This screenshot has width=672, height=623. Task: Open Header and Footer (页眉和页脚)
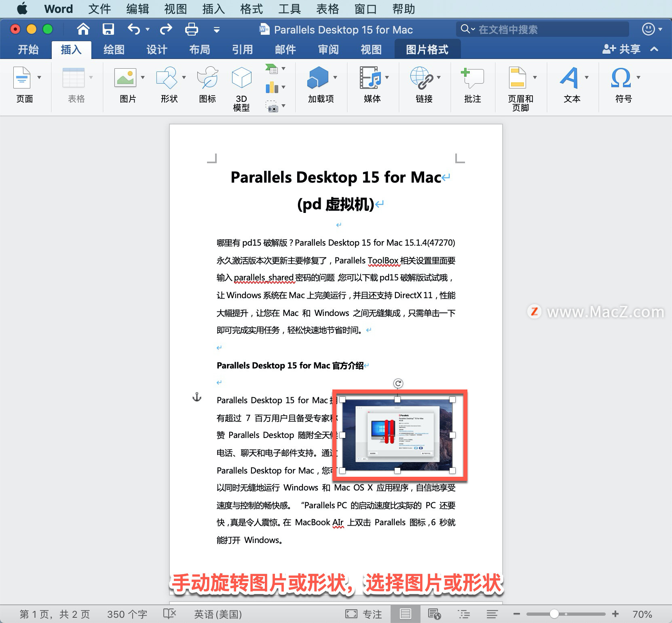[x=520, y=89]
